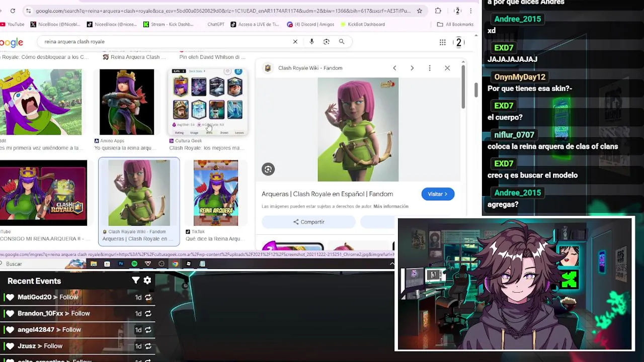The width and height of the screenshot is (644, 362).
Task: Open the site information icon in address bar
Action: 28,11
